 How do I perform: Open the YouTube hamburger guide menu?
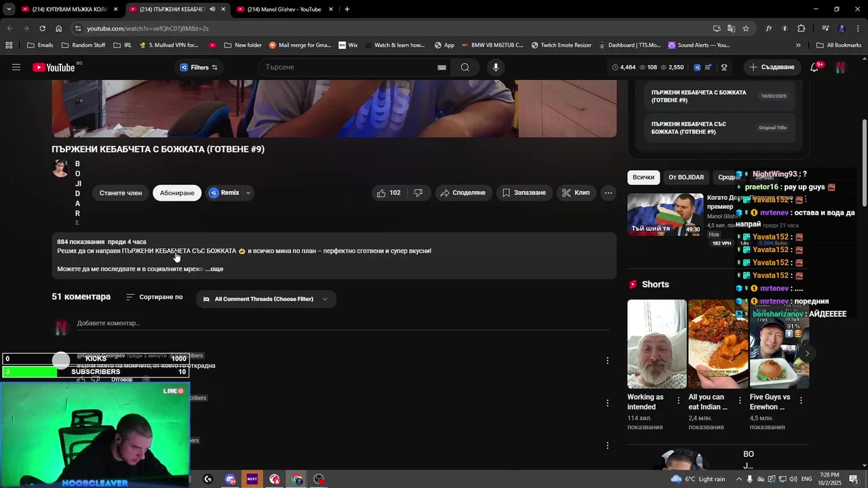click(x=16, y=67)
